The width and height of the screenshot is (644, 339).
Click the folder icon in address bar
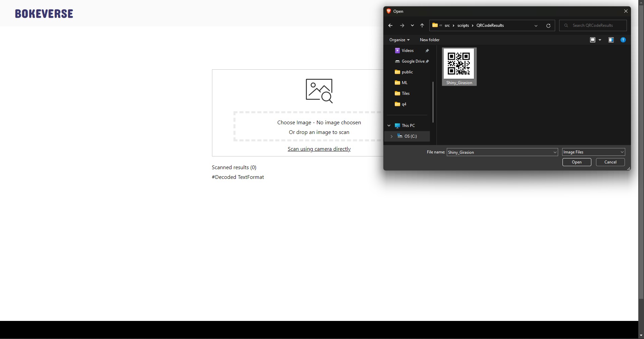click(x=435, y=25)
